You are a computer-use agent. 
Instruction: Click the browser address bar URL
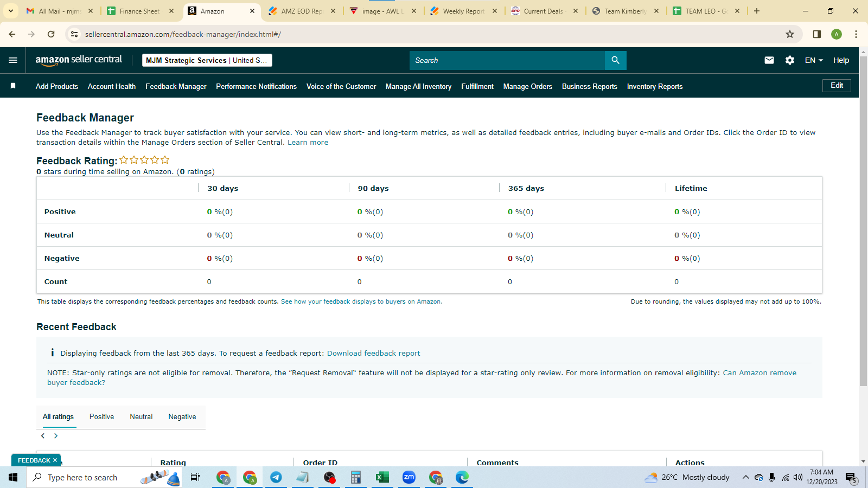tap(183, 34)
